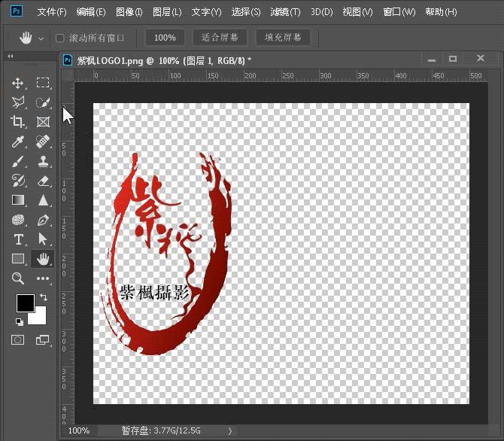The width and height of the screenshot is (504, 441).
Task: Maximize the document window
Action: [x=453, y=59]
